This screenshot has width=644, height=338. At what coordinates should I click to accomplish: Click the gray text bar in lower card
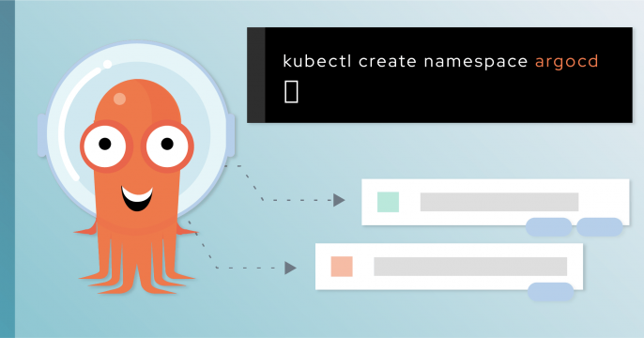point(470,266)
